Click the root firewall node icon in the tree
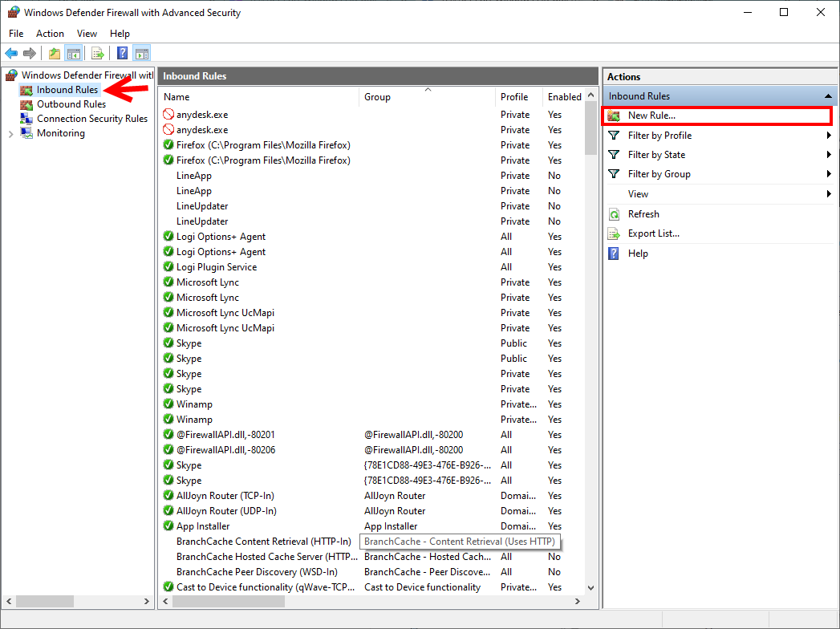This screenshot has width=840, height=629. click(12, 75)
